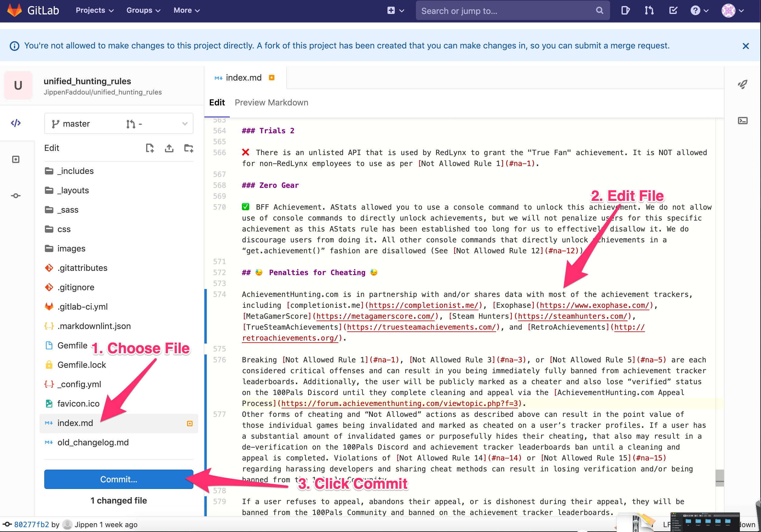Click the Commit... button
Viewport: 761px width, 532px height.
[119, 479]
